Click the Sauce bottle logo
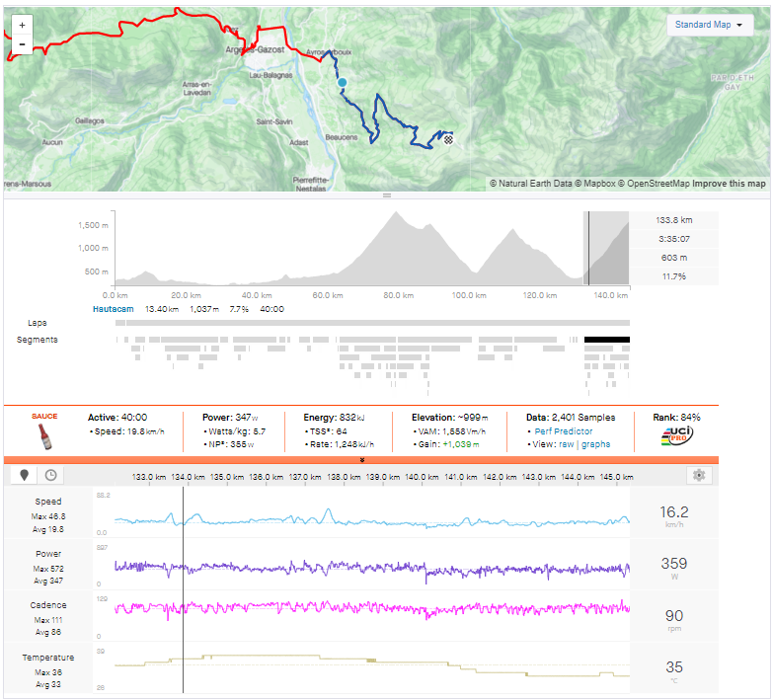 (43, 436)
